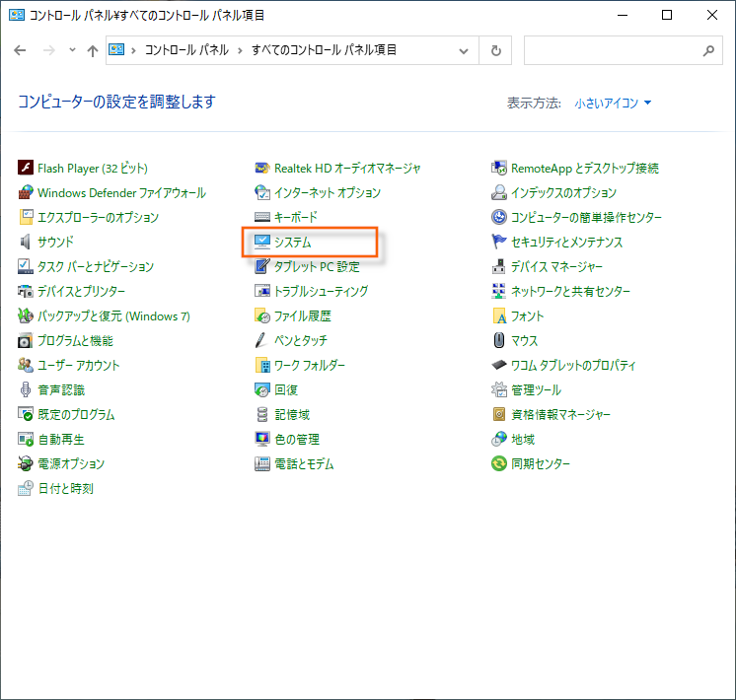This screenshot has height=700, width=736.
Task: Click the トラブルシューティング icon
Action: [261, 291]
